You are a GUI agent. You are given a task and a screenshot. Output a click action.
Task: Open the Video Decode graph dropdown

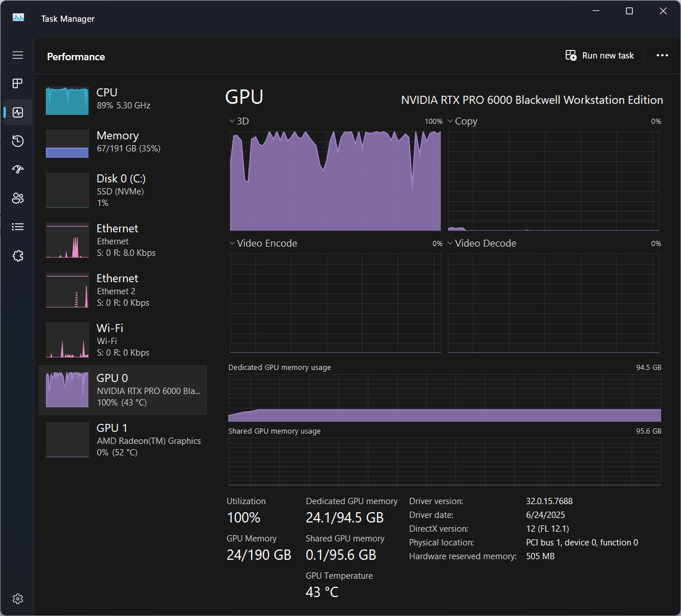pyautogui.click(x=482, y=243)
